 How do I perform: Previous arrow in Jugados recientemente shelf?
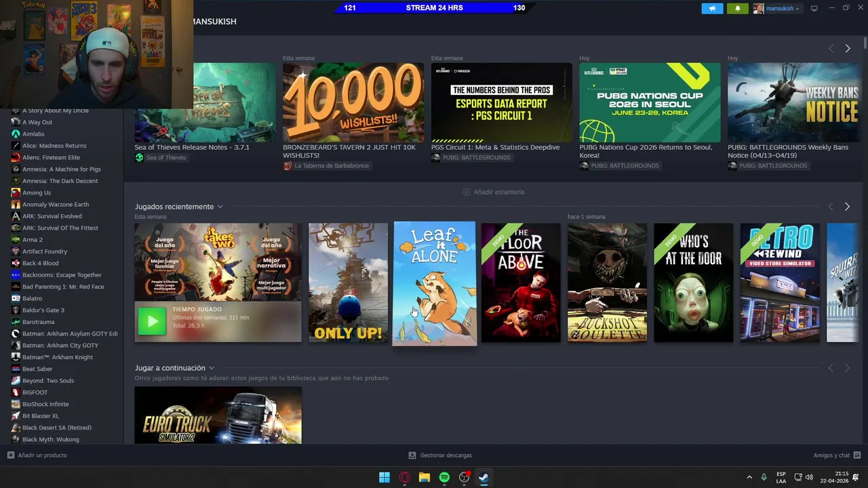[x=831, y=207]
